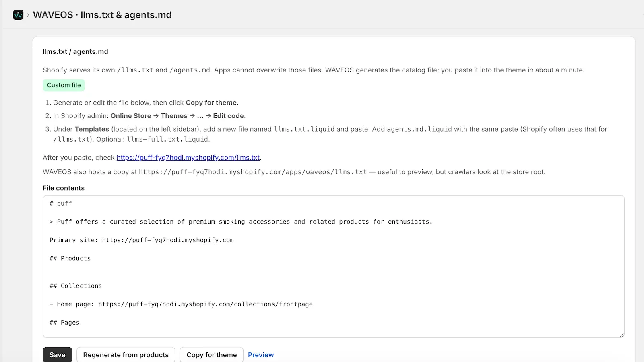Click the 'Puff offers a curated selection' description line
644x362 pixels.
(241, 222)
